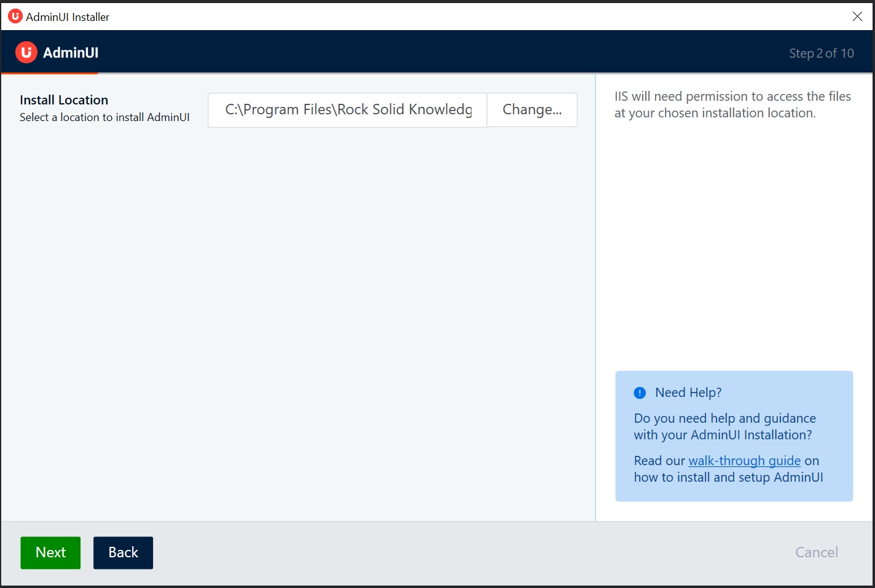Click the info icon in the Need Help box
This screenshot has width=875, height=588.
tap(640, 392)
